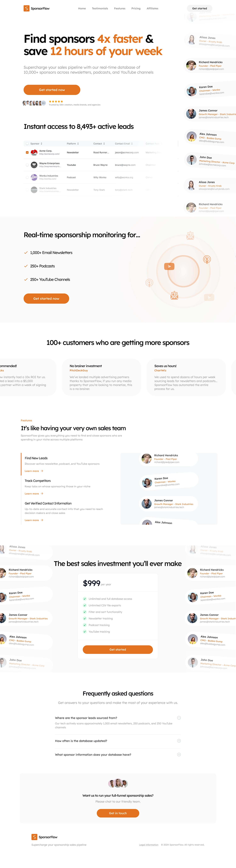Jump to Pricing from the nav bar
The image size is (236, 868).
[136, 8]
